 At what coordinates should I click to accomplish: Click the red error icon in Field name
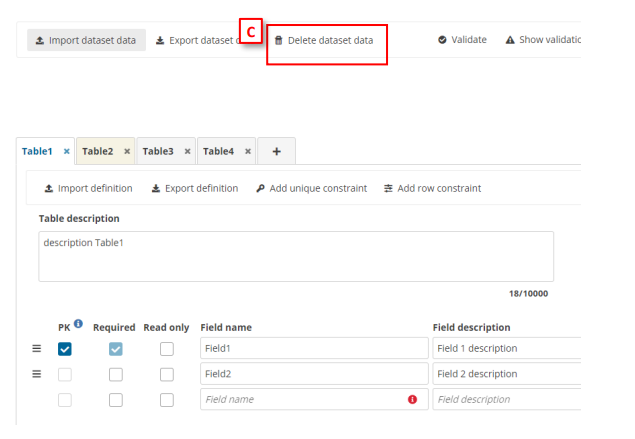(412, 399)
